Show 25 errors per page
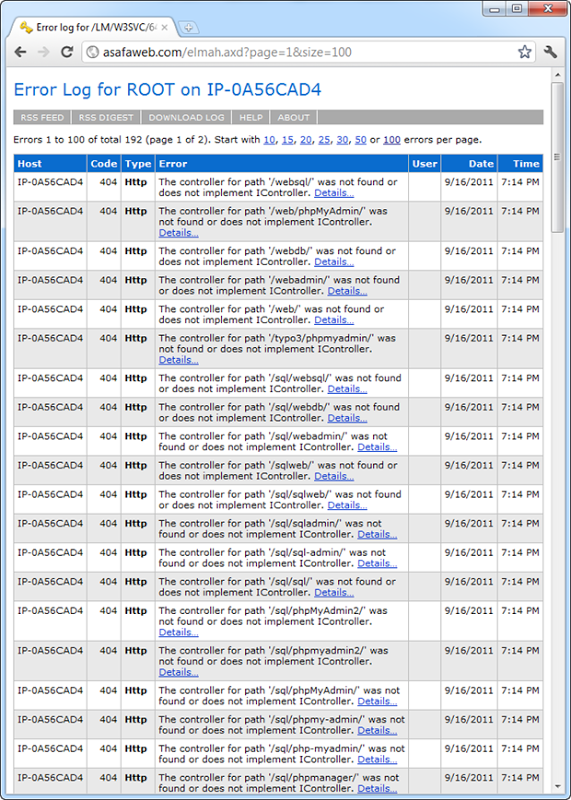 coord(324,140)
